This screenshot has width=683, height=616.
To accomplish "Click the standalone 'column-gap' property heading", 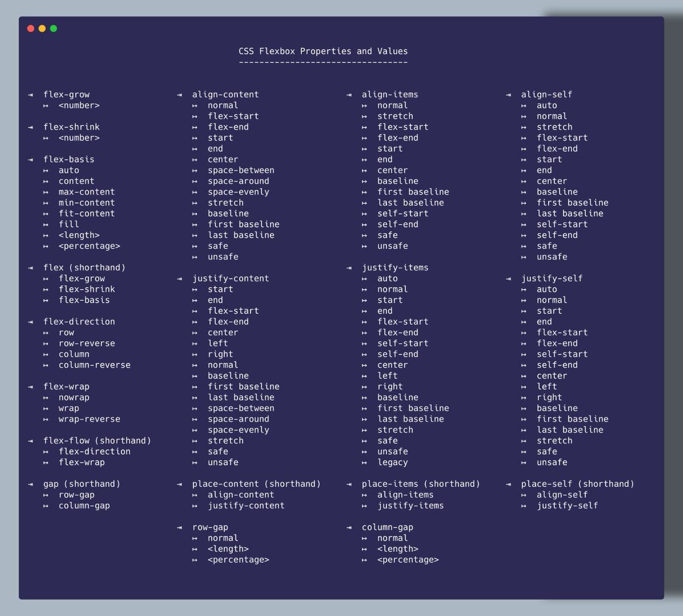I will tap(388, 527).
